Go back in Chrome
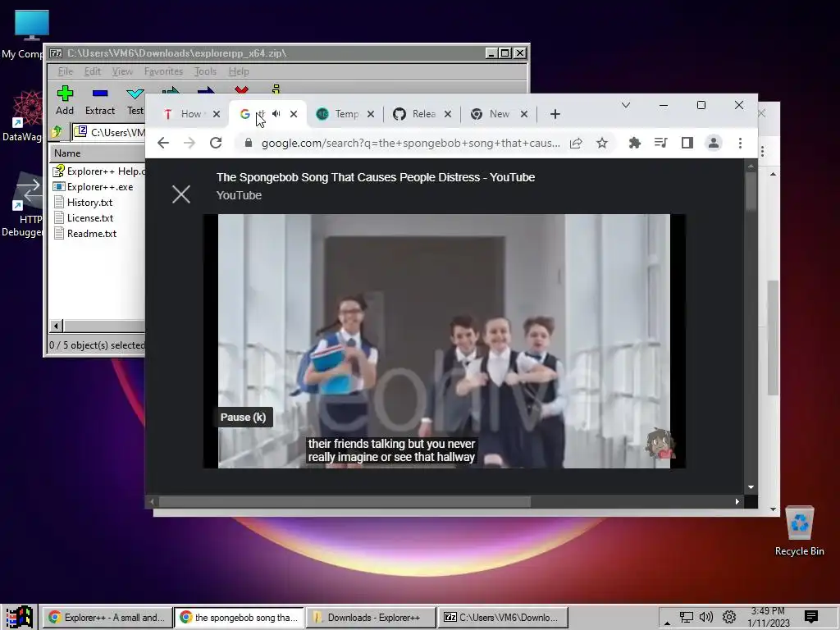840x630 pixels. pos(163,143)
